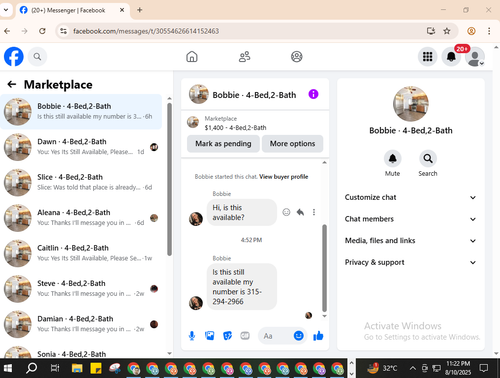Close the Messenger | Facebook tab

pos(122,10)
